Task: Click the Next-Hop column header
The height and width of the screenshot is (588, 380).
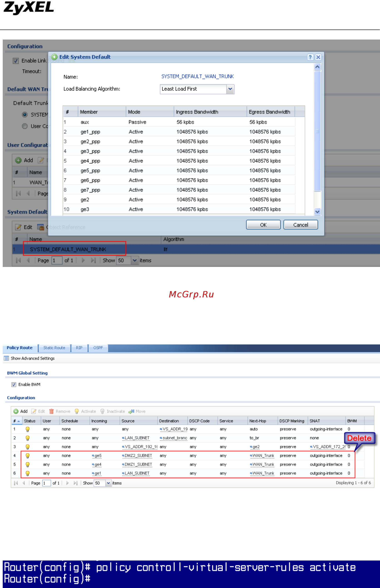Action: tap(262, 421)
